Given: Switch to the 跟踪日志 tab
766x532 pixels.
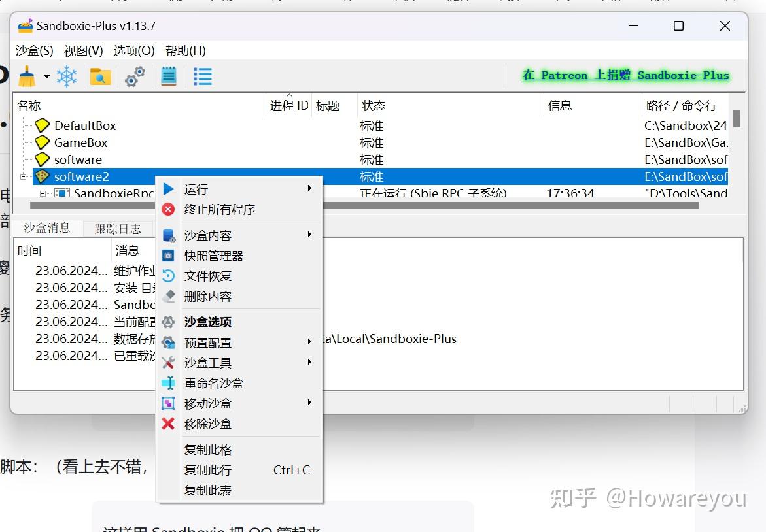Looking at the screenshot, I should point(118,229).
